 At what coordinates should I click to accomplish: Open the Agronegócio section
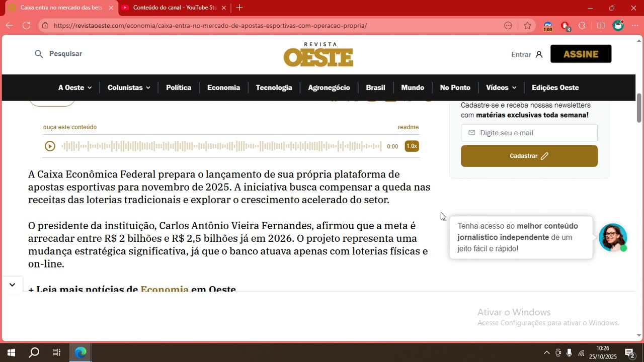coord(329,87)
